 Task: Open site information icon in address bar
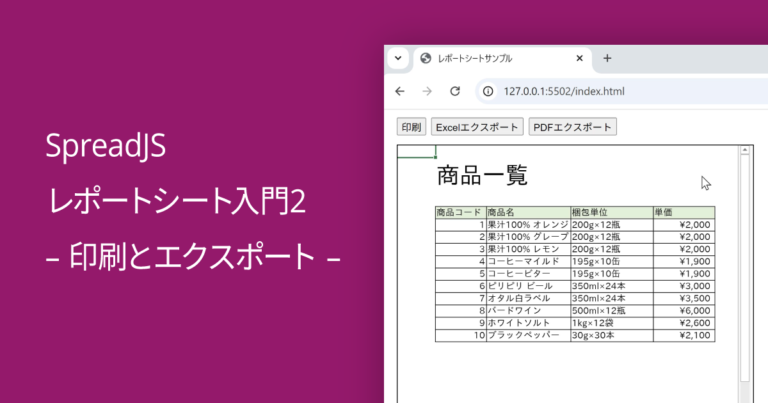point(488,91)
